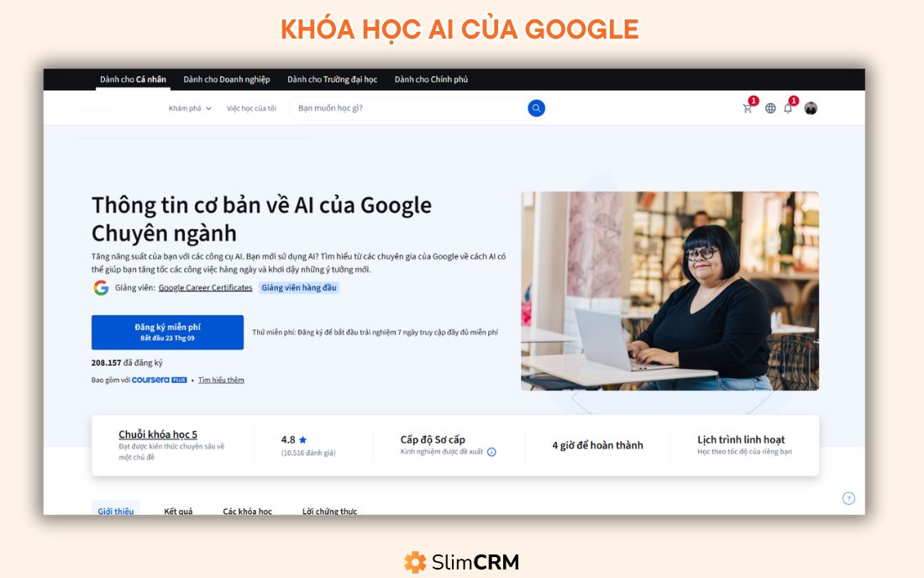Select the Các khóa học section tab

248,511
